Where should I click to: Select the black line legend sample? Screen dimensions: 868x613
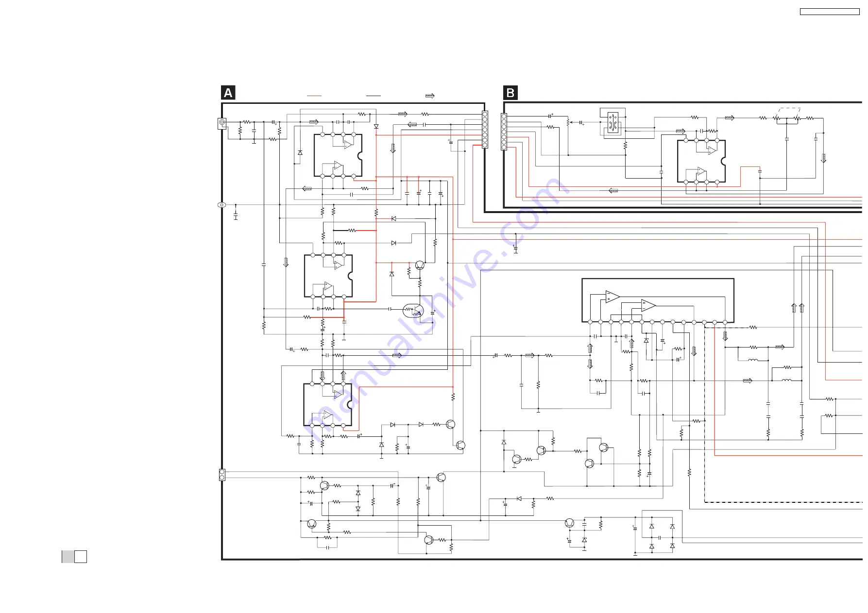373,96
